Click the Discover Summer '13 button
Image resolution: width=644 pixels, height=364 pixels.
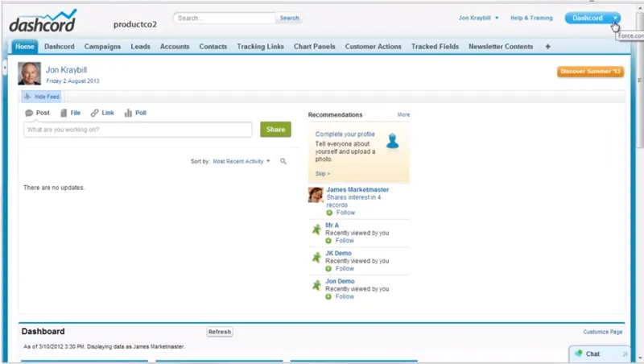(591, 72)
